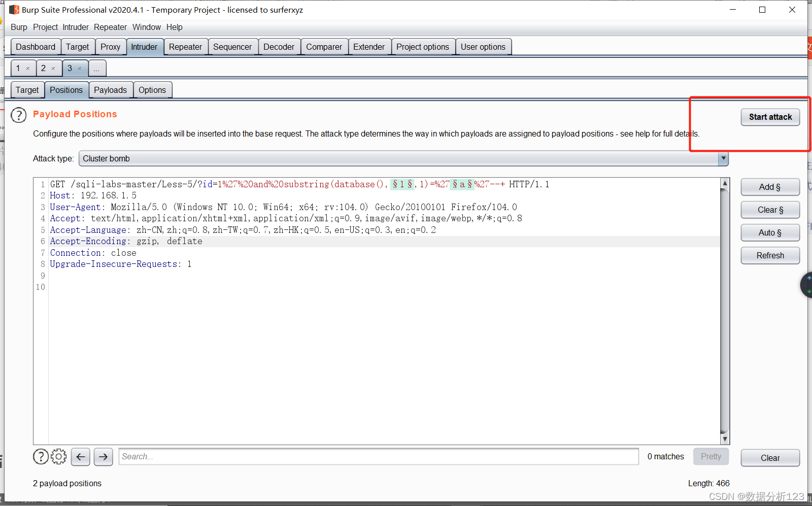Switch to the main Target tab
This screenshot has width=812, height=506.
coord(78,47)
